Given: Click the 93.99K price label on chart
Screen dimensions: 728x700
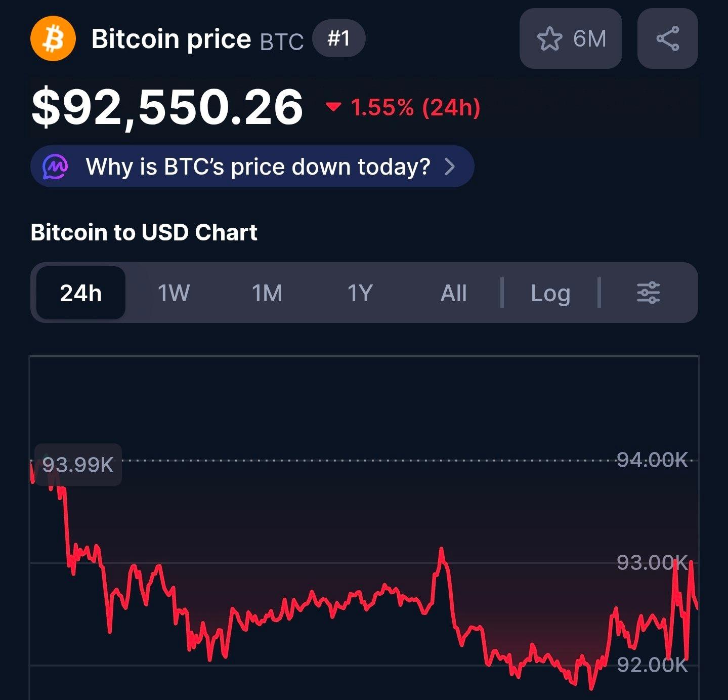Looking at the screenshot, I should (78, 465).
